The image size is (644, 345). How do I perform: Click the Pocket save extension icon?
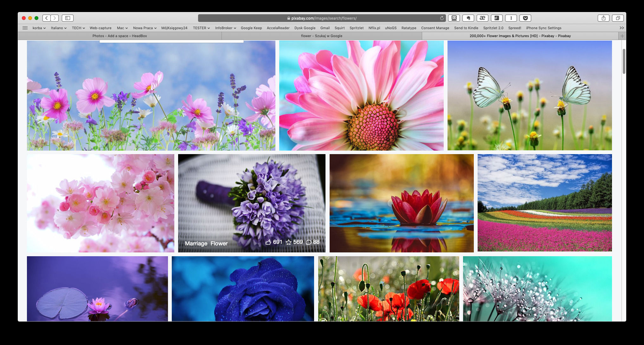pyautogui.click(x=525, y=18)
